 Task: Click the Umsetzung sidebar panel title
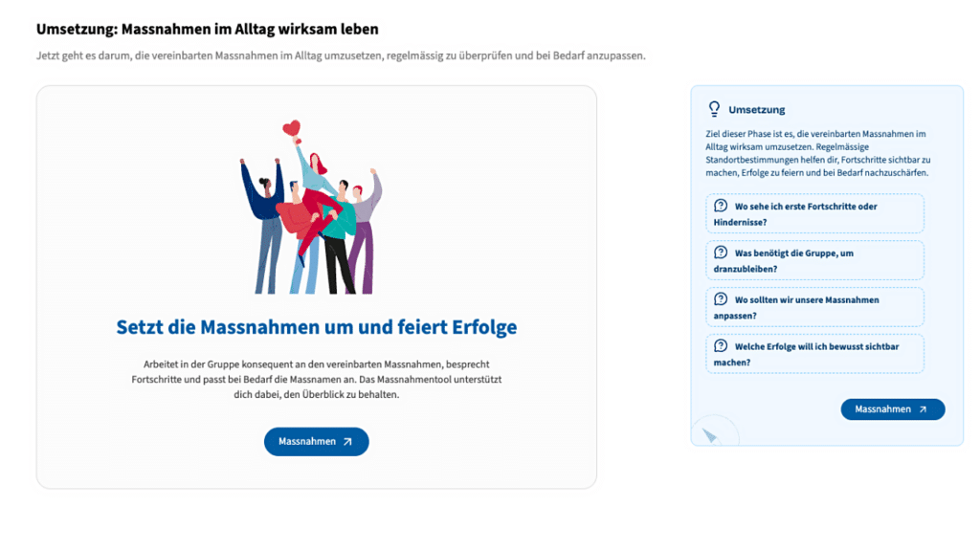coord(757,110)
